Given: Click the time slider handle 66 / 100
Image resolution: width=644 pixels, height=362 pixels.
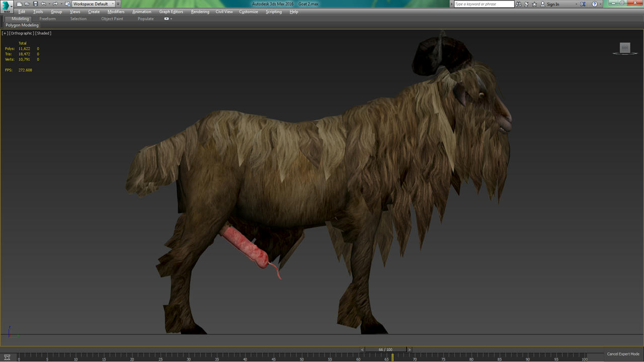Looking at the screenshot, I should [x=385, y=349].
